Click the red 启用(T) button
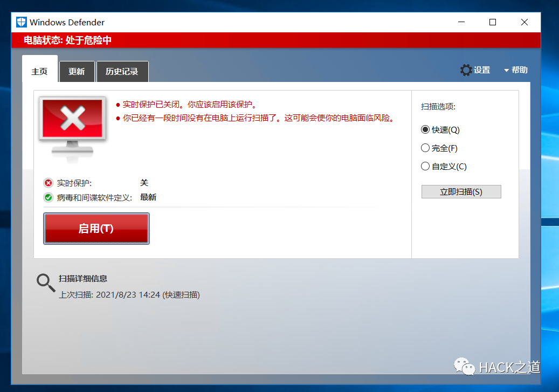Viewport: 559px width, 392px height. pyautogui.click(x=96, y=229)
